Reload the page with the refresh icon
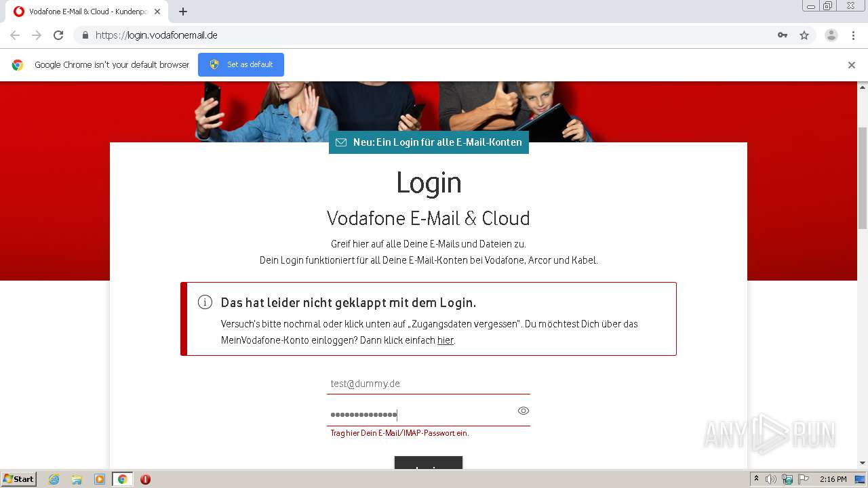868x488 pixels. (58, 35)
